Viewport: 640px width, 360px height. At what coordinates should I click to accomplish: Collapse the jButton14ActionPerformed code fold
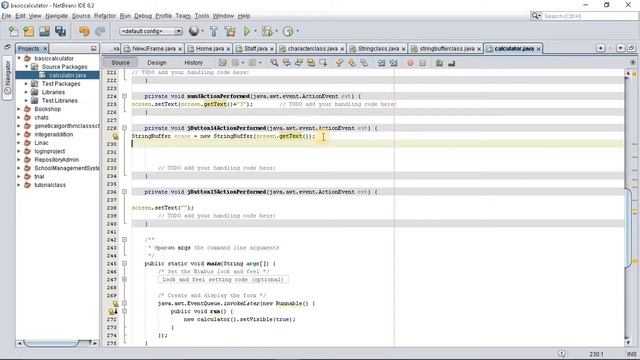(x=124, y=128)
